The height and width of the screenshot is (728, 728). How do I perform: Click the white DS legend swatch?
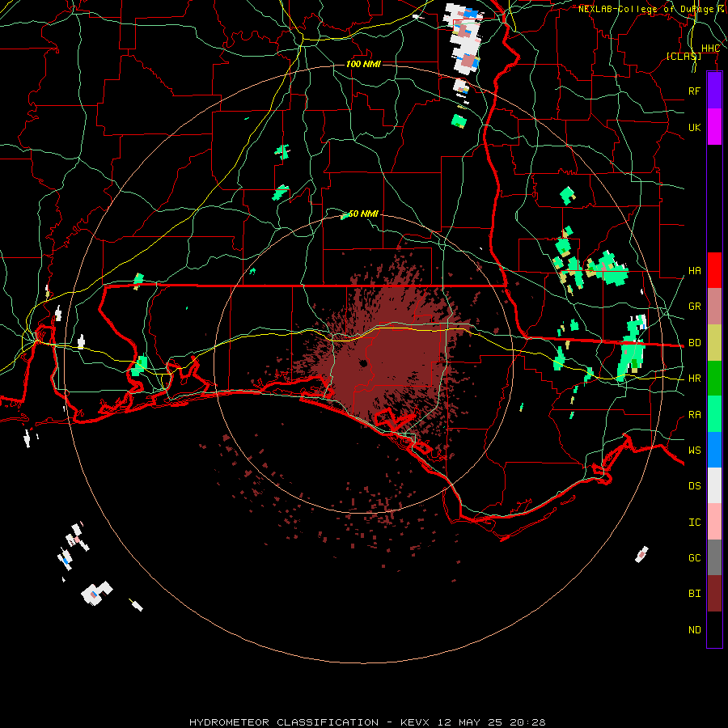[714, 485]
